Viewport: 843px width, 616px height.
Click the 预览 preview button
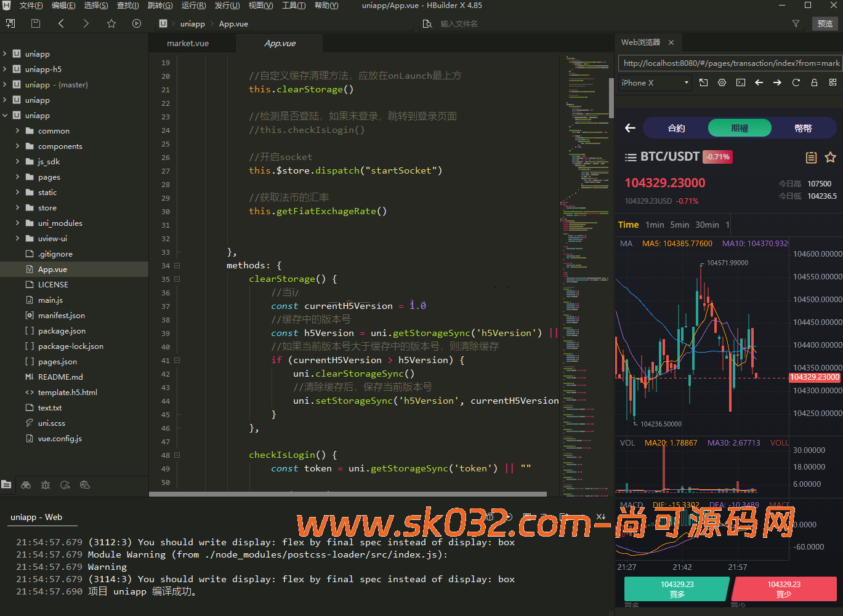[825, 23]
